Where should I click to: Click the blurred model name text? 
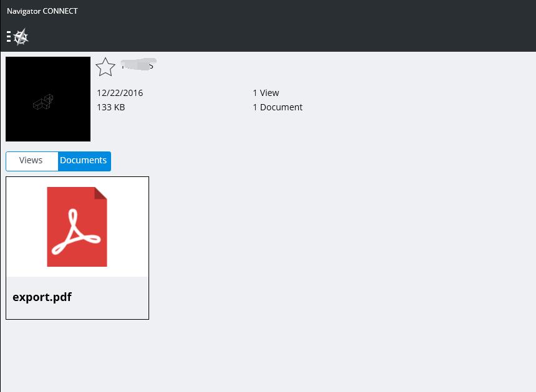point(139,64)
